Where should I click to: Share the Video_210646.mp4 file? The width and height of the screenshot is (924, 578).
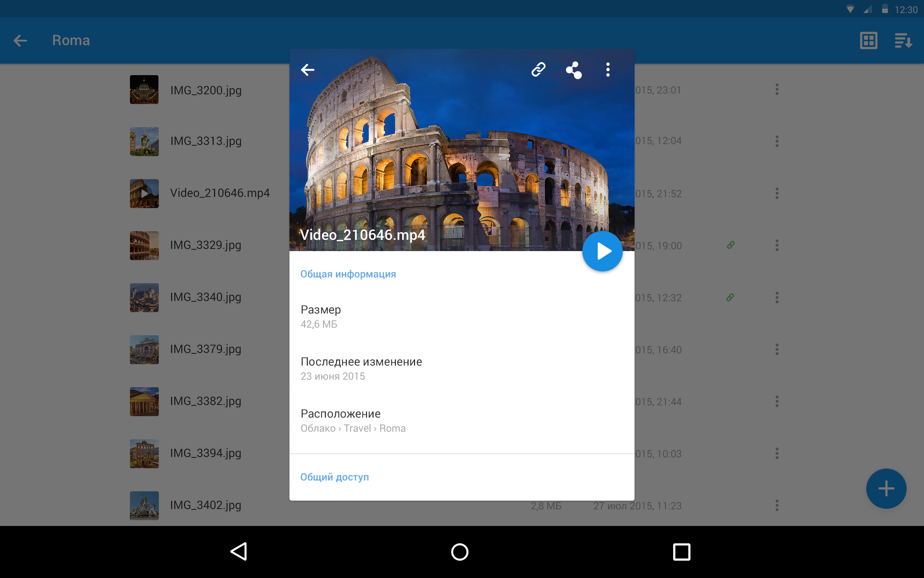(574, 70)
